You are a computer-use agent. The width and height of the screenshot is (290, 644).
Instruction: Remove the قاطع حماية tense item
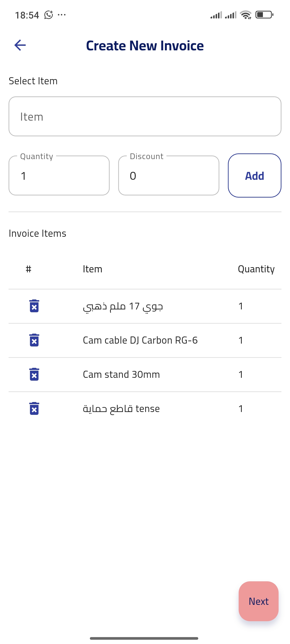[x=34, y=408]
